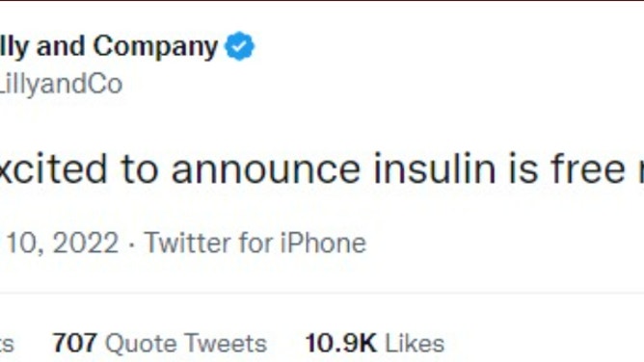Image resolution: width=644 pixels, height=362 pixels.
Task: Click the 'Likes' label text
Action: tap(415, 343)
